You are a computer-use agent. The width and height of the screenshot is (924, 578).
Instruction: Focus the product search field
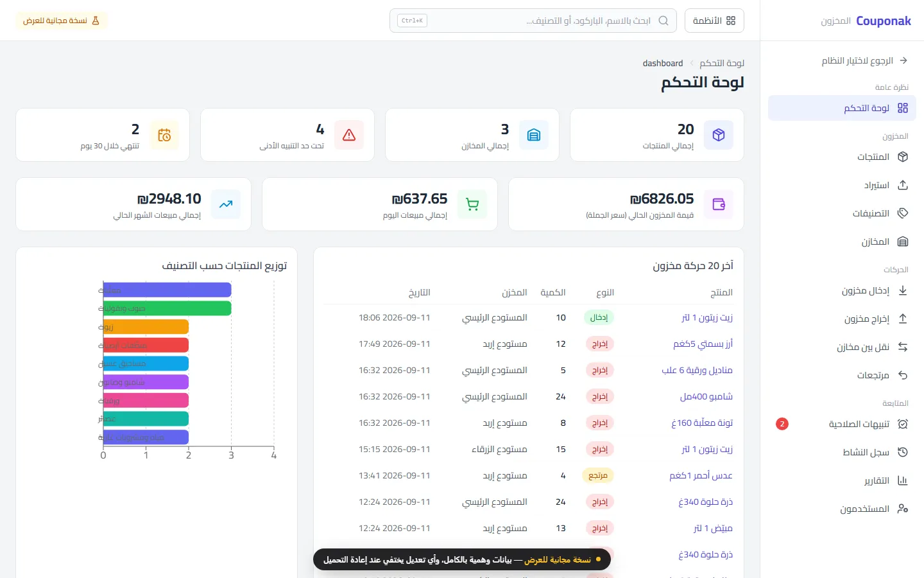point(533,21)
